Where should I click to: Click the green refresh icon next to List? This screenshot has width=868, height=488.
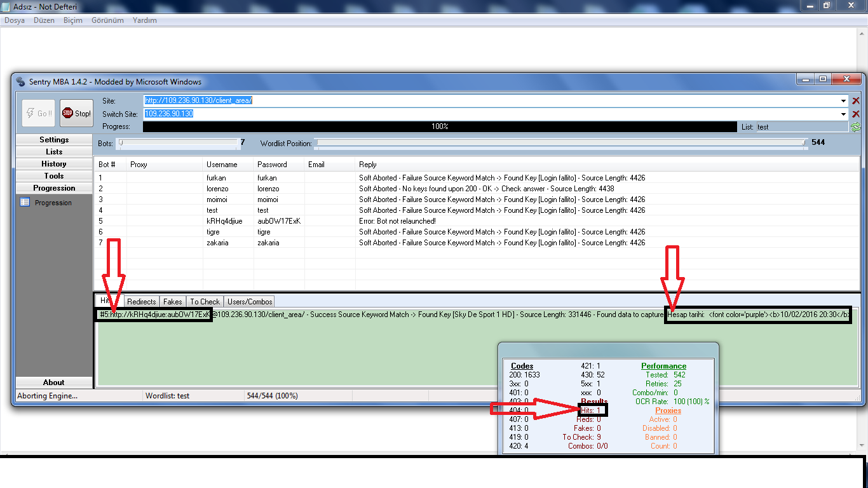click(856, 127)
